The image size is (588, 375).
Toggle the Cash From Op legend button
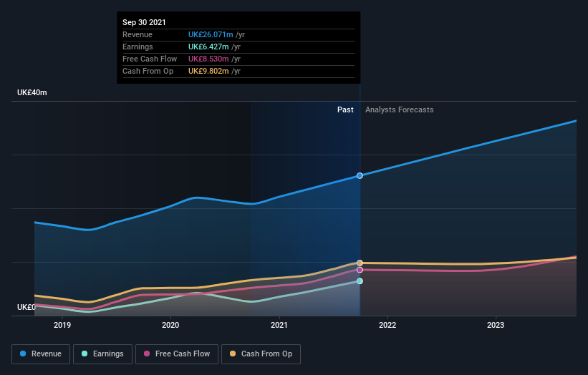click(x=261, y=354)
